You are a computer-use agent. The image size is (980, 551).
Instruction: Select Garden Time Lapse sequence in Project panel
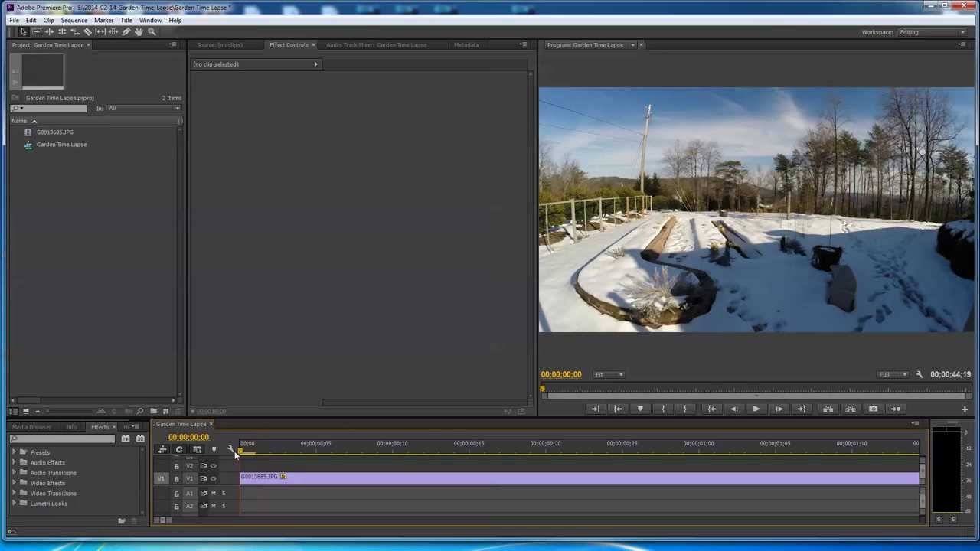click(61, 145)
